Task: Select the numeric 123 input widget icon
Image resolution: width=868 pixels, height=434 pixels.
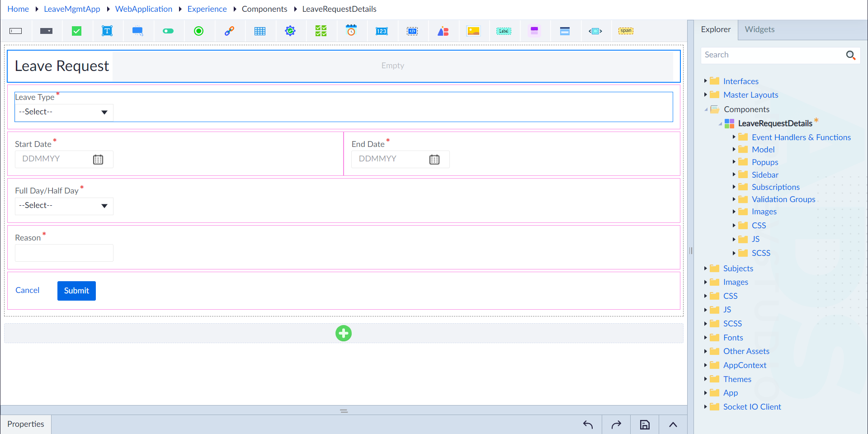Action: (382, 31)
